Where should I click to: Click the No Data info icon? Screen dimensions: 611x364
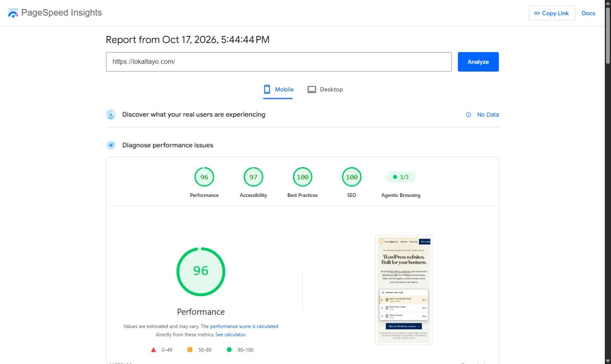(x=468, y=115)
